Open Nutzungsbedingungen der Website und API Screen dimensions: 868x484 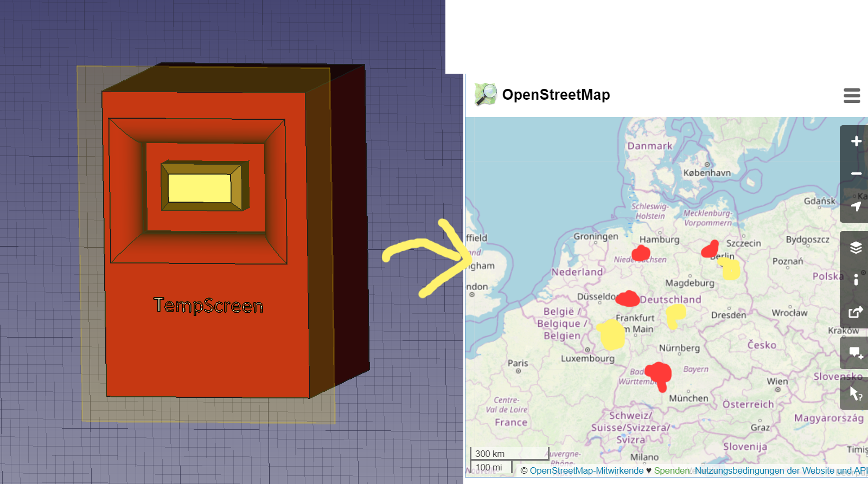click(781, 470)
